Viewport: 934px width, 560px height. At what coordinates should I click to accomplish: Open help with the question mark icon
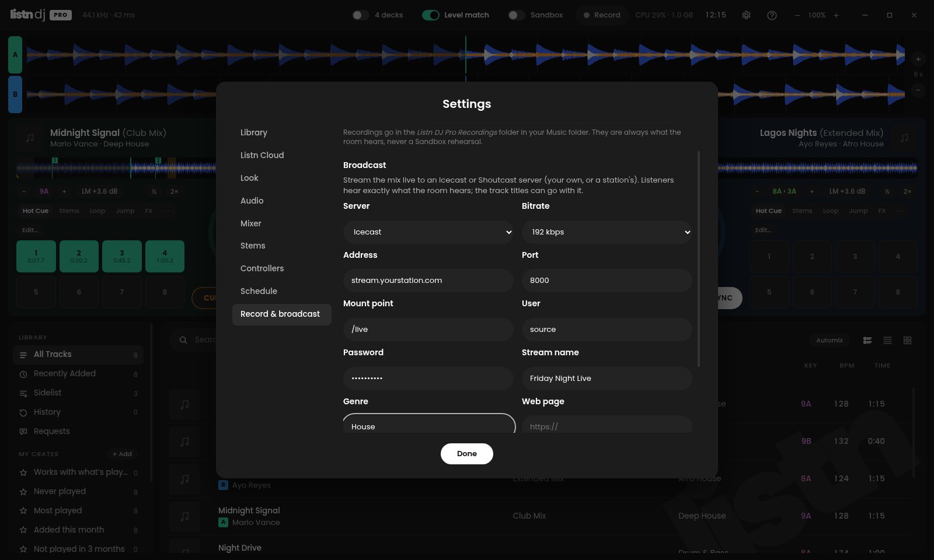click(772, 15)
